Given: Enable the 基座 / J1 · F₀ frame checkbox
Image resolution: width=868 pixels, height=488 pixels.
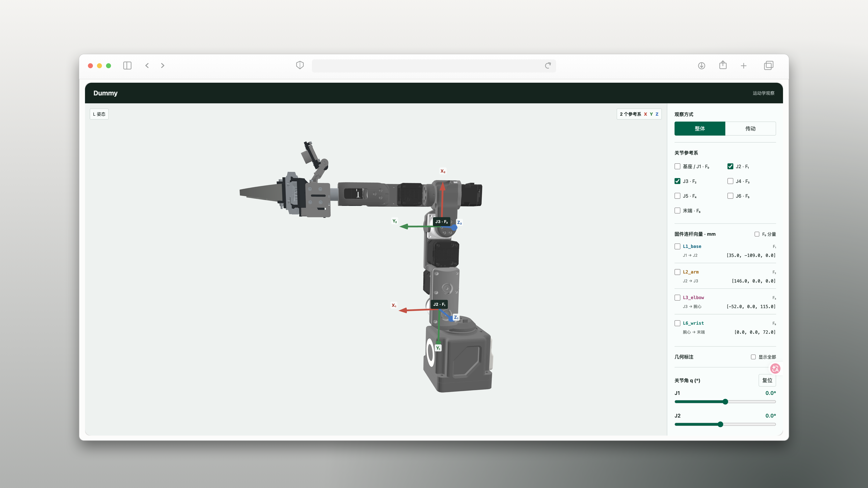Looking at the screenshot, I should pyautogui.click(x=677, y=166).
